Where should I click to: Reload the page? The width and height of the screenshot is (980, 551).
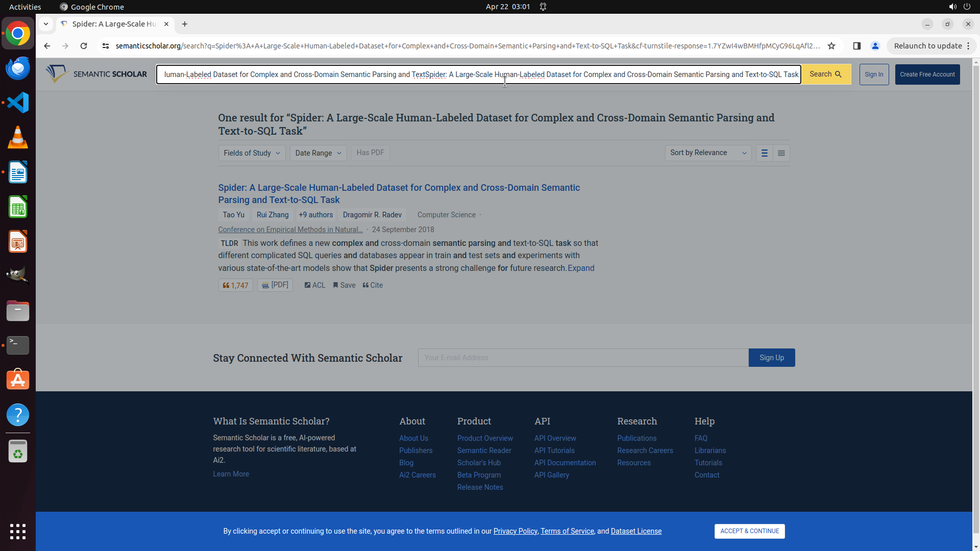(x=84, y=46)
